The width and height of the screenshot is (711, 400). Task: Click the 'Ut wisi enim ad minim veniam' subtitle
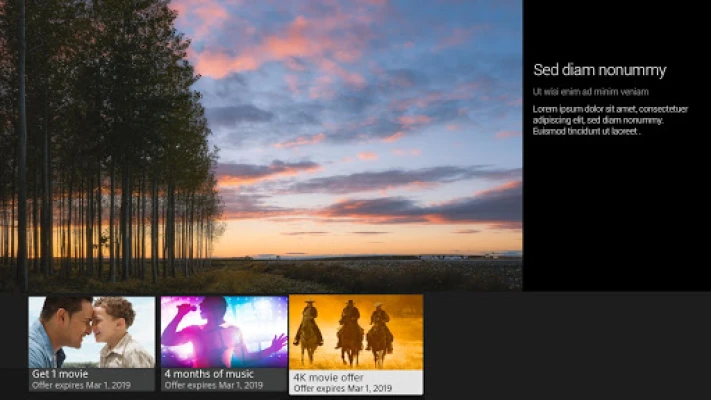point(590,92)
